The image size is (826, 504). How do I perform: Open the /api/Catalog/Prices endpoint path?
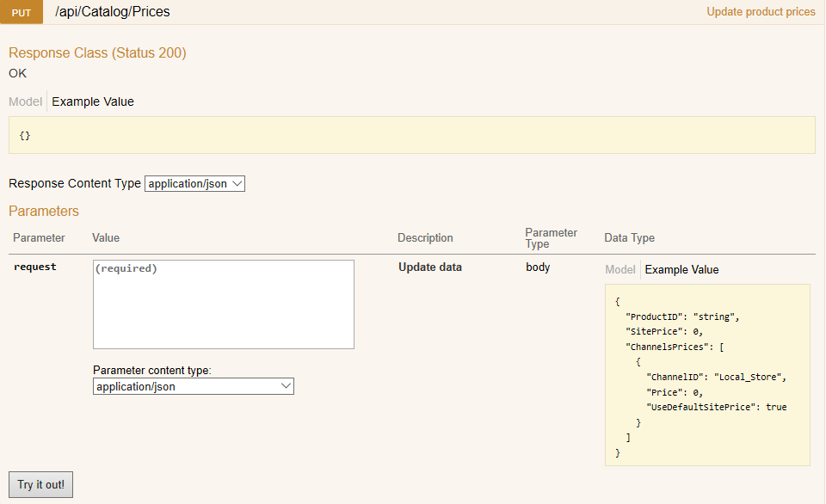point(112,11)
